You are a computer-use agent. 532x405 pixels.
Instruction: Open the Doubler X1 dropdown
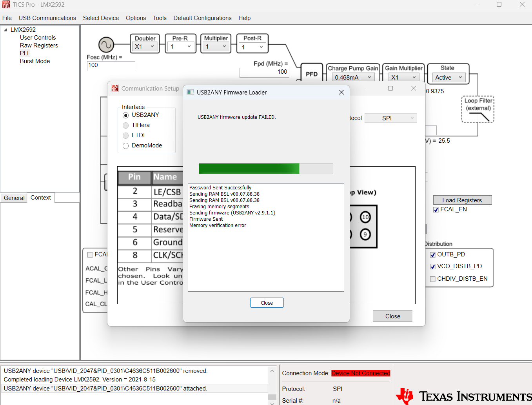pyautogui.click(x=145, y=47)
